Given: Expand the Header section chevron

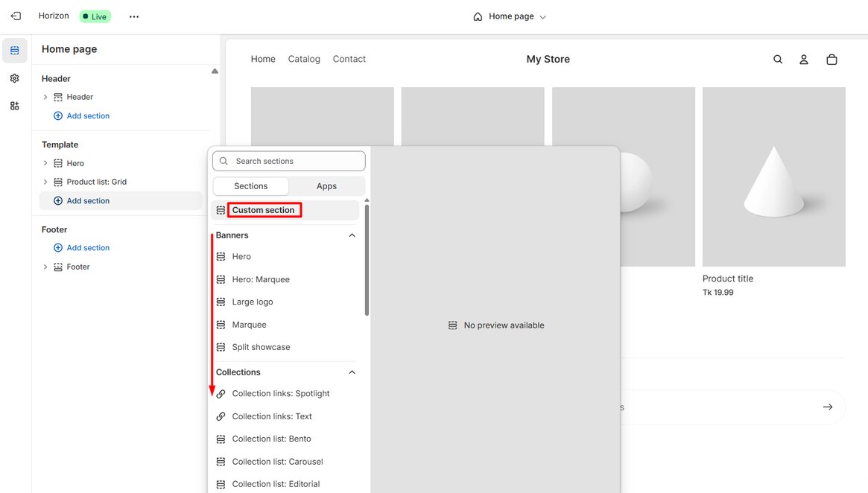Looking at the screenshot, I should 45,97.
